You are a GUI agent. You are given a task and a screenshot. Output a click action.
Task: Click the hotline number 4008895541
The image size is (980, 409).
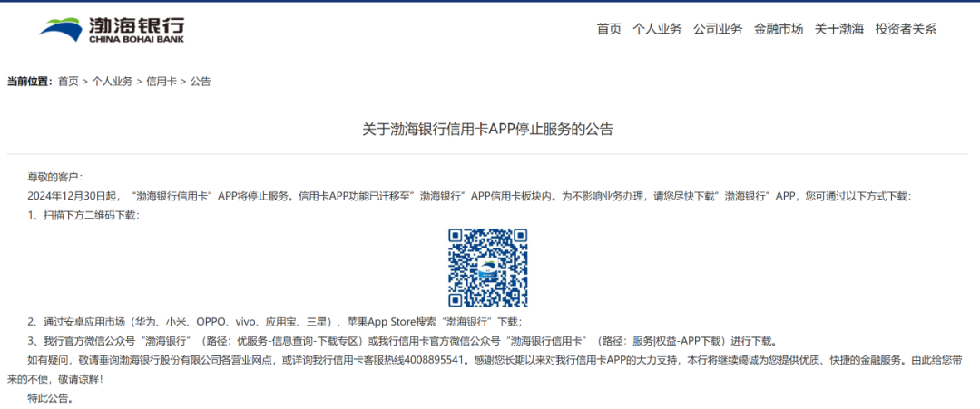point(436,360)
